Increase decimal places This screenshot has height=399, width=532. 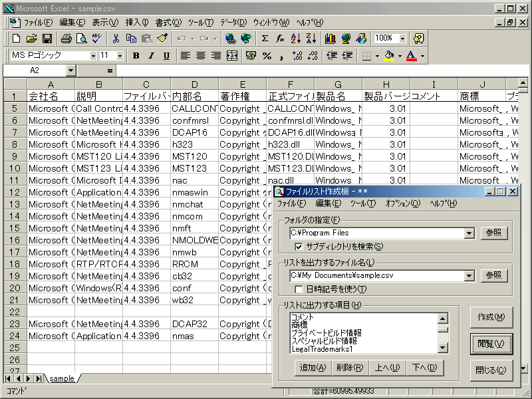pyautogui.click(x=297, y=56)
